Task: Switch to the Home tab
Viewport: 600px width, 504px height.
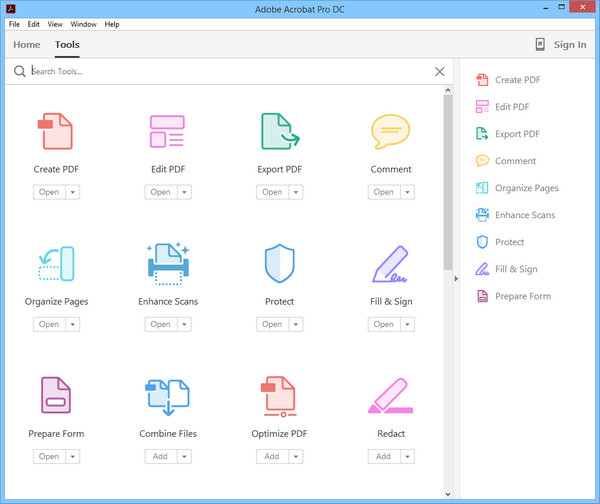Action: [x=27, y=45]
